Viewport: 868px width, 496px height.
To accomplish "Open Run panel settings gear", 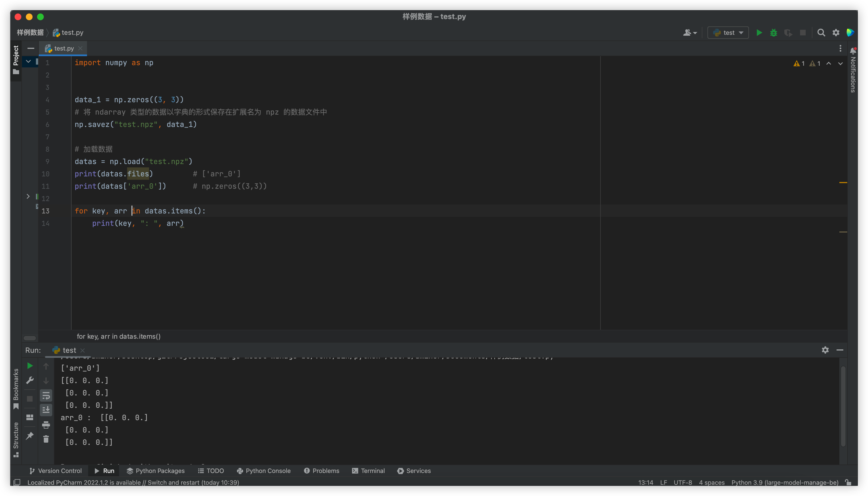I will [x=825, y=350].
